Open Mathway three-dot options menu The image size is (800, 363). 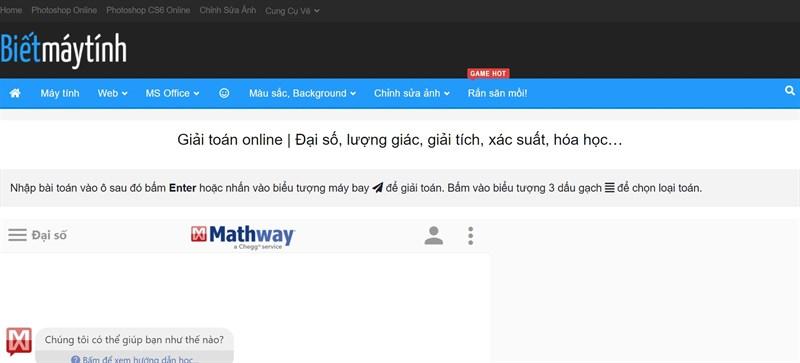470,235
